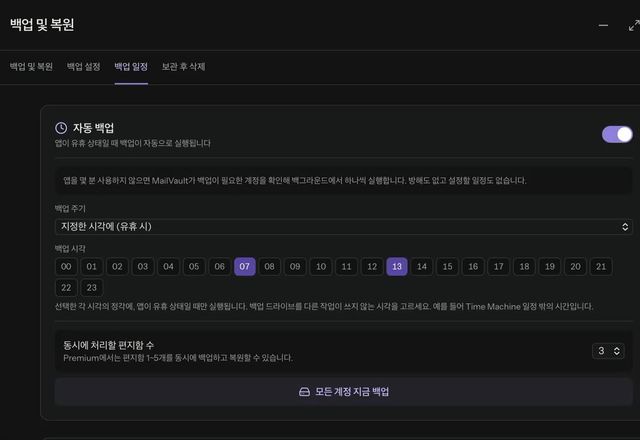Toggle backup hour 08
Viewport: 640px width, 440px height.
point(269,267)
